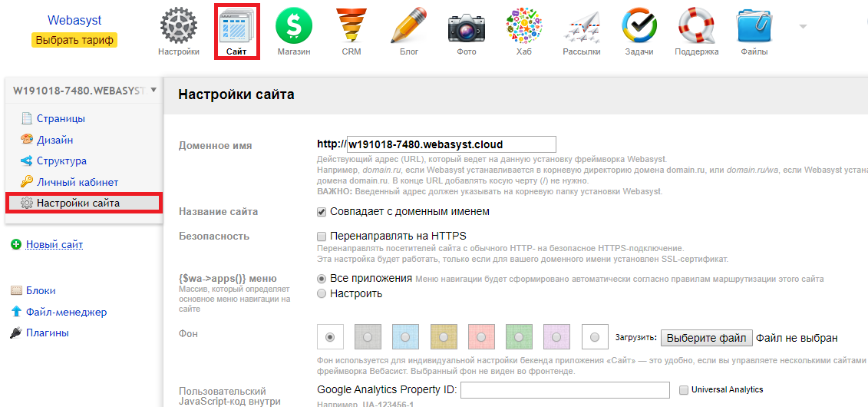Select the light blue background swatch
Viewport: 868px width, 407px height.
(x=405, y=337)
